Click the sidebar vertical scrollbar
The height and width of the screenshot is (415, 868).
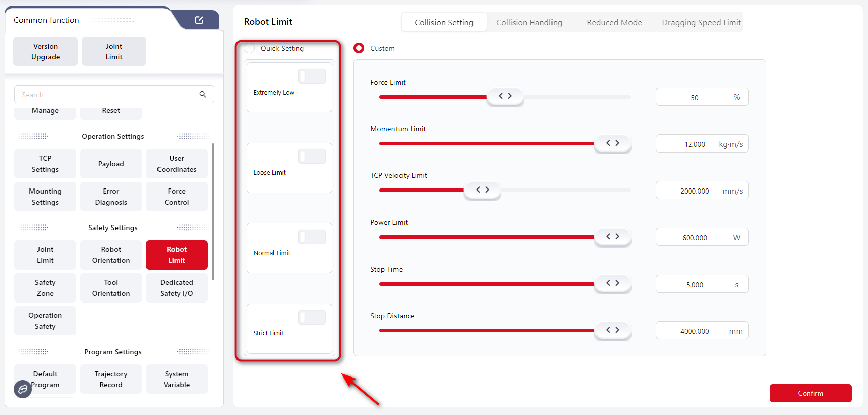pyautogui.click(x=213, y=212)
